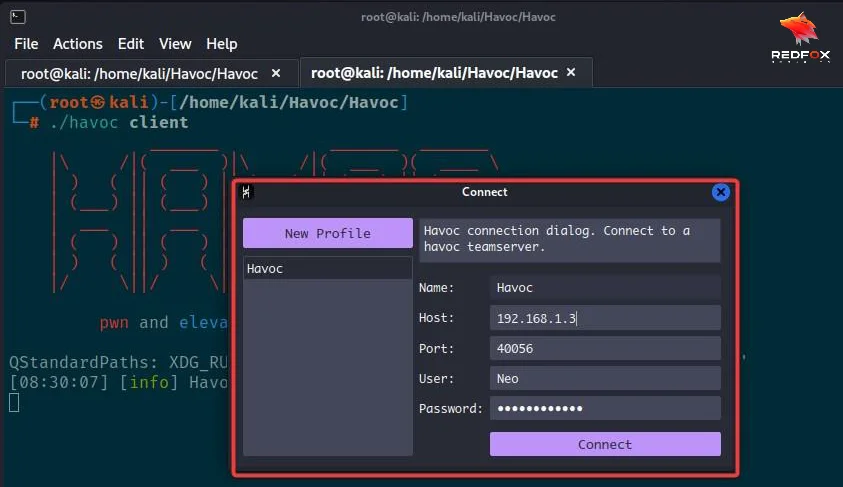Viewport: 843px width, 487px height.
Task: Click the 'Name:' label in the Connect dialog
Action: [x=436, y=288]
